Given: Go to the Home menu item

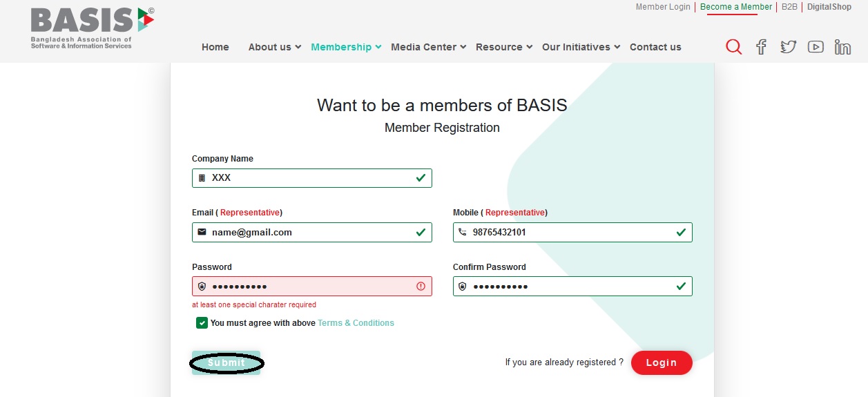Looking at the screenshot, I should coord(215,47).
